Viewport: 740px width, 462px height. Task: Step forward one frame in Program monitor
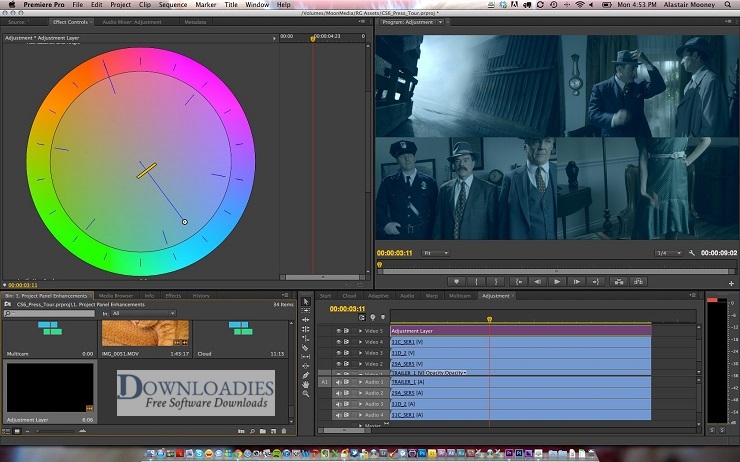pyautogui.click(x=576, y=282)
